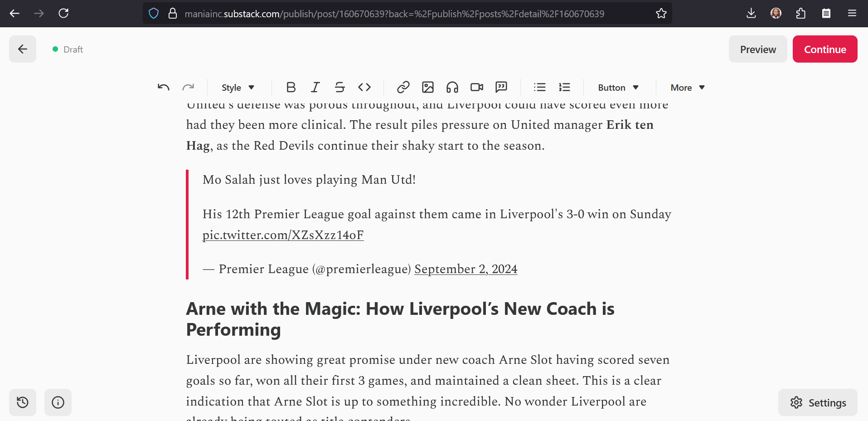Open post Settings

point(818,402)
